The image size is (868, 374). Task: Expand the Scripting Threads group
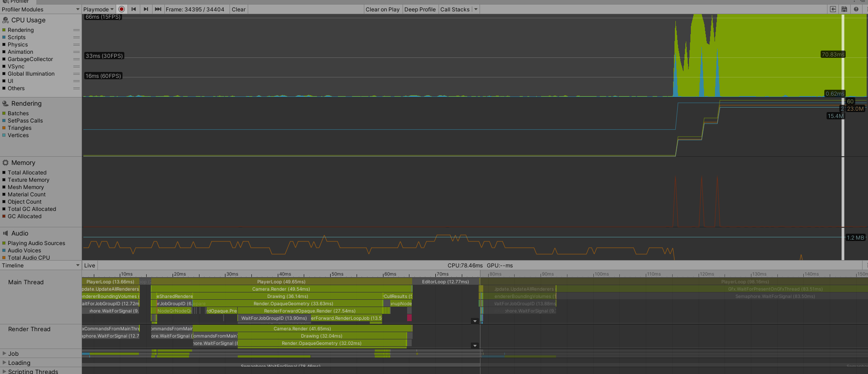5,371
